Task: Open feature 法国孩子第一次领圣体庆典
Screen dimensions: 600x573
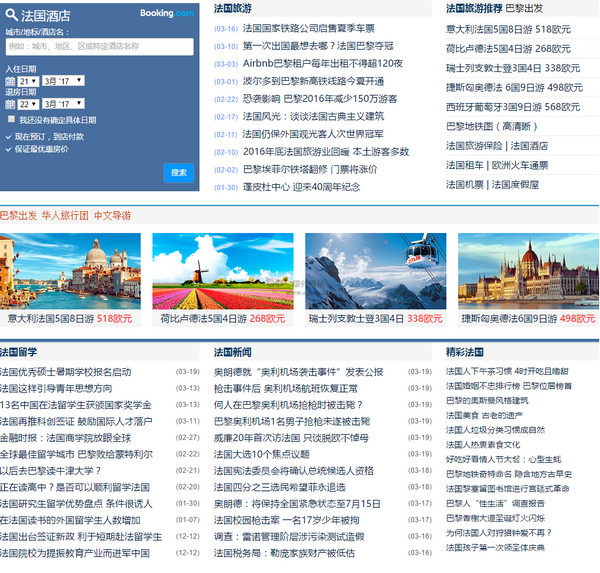Action: point(495,548)
